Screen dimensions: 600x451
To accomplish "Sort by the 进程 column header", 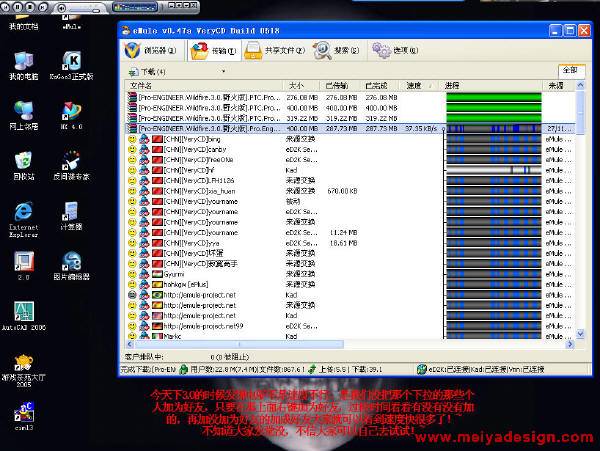I will [x=492, y=85].
